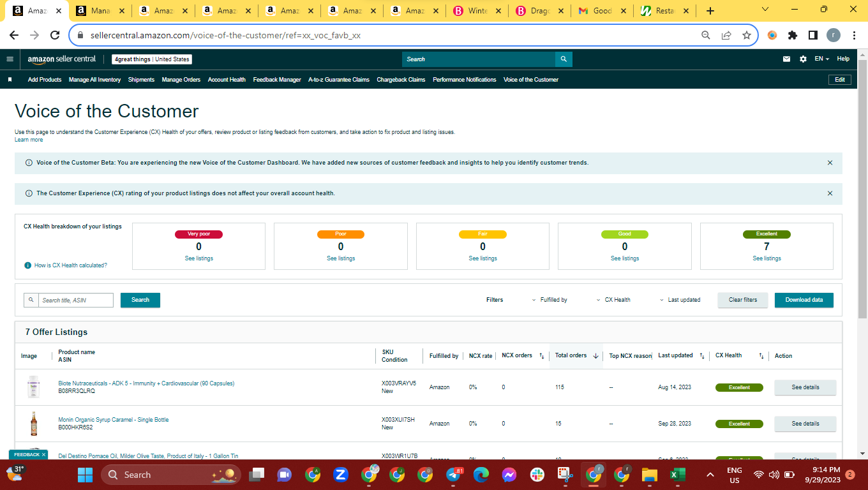
Task: See listings under the Very poor rating
Action: [x=199, y=258]
